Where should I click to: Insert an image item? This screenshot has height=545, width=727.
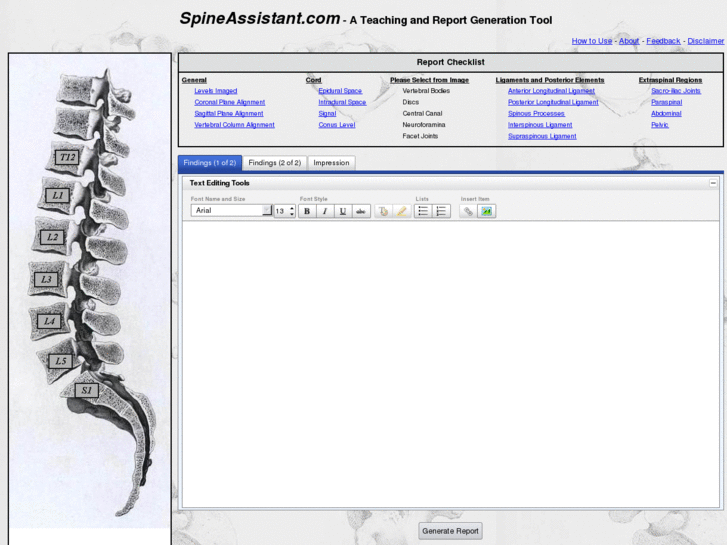[x=486, y=211]
